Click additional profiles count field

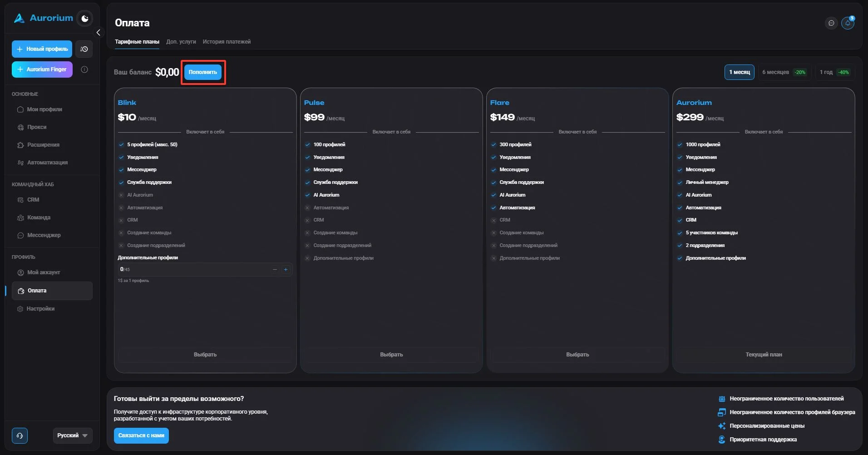205,270
